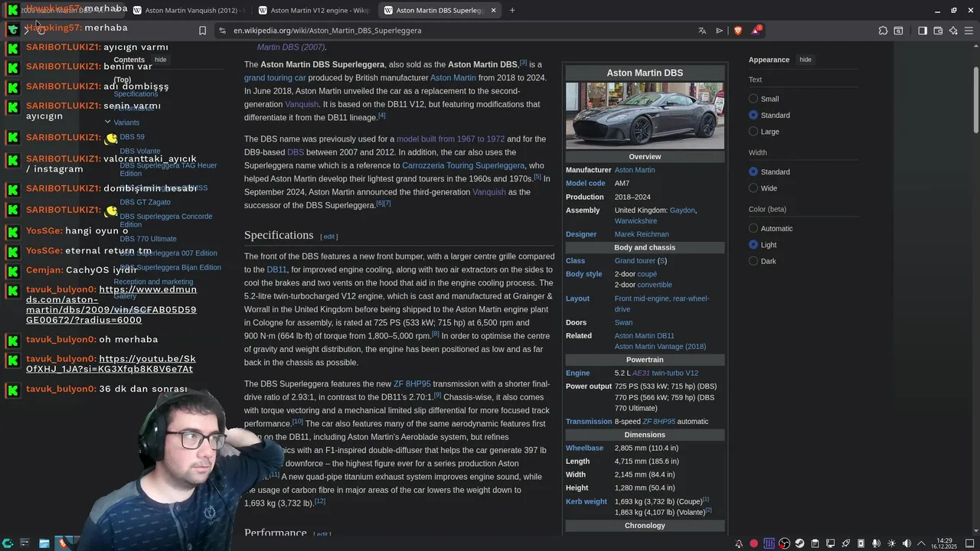Click the rocket tray icon
The width and height of the screenshot is (980, 551).
(845, 543)
